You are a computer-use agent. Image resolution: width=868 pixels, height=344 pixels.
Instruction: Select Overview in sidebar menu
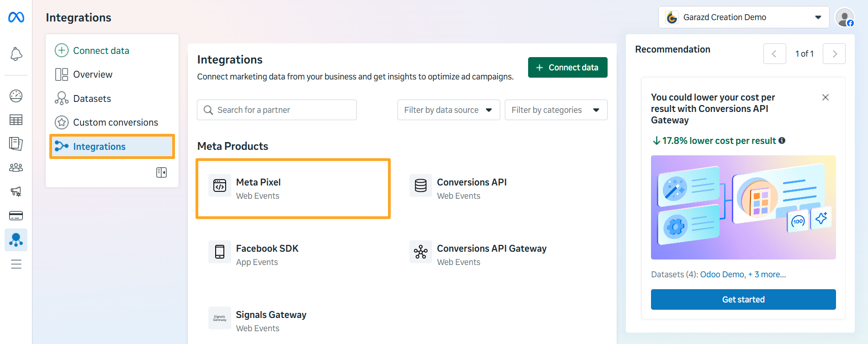pos(112,74)
